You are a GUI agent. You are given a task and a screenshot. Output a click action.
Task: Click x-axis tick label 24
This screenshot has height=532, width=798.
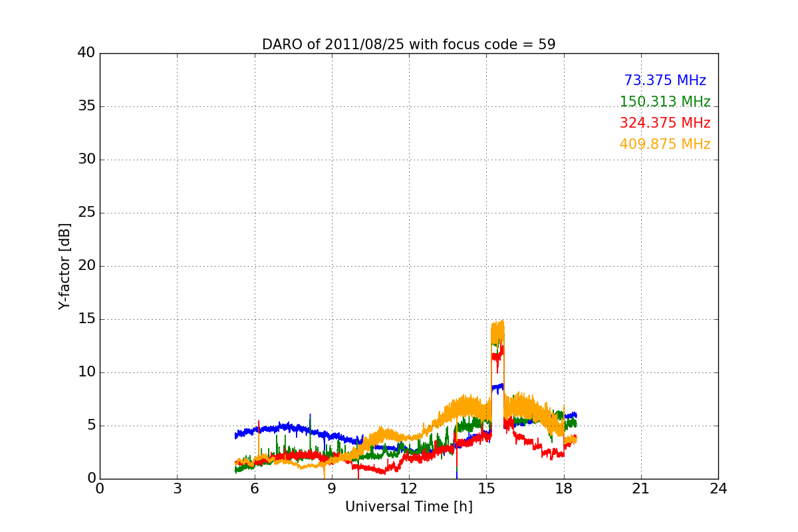pos(718,489)
